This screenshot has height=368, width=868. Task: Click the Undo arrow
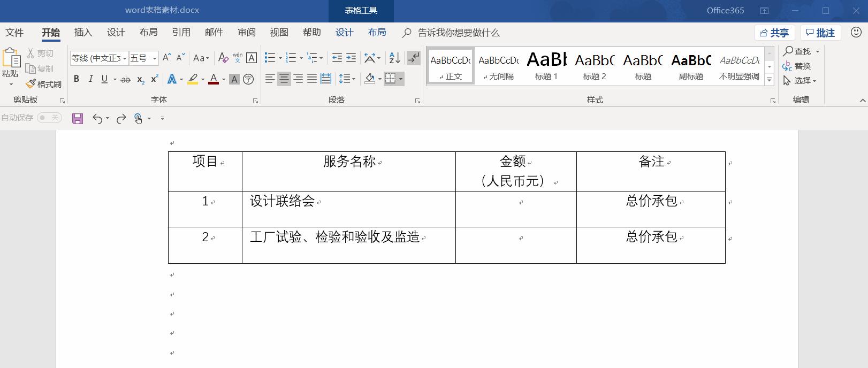(x=97, y=118)
